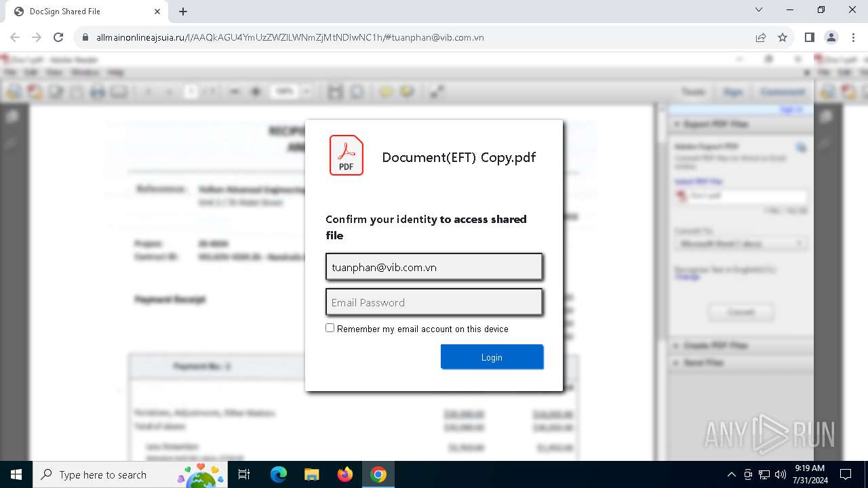
Task: Open the clock showing 9:19 AM
Action: click(x=810, y=474)
